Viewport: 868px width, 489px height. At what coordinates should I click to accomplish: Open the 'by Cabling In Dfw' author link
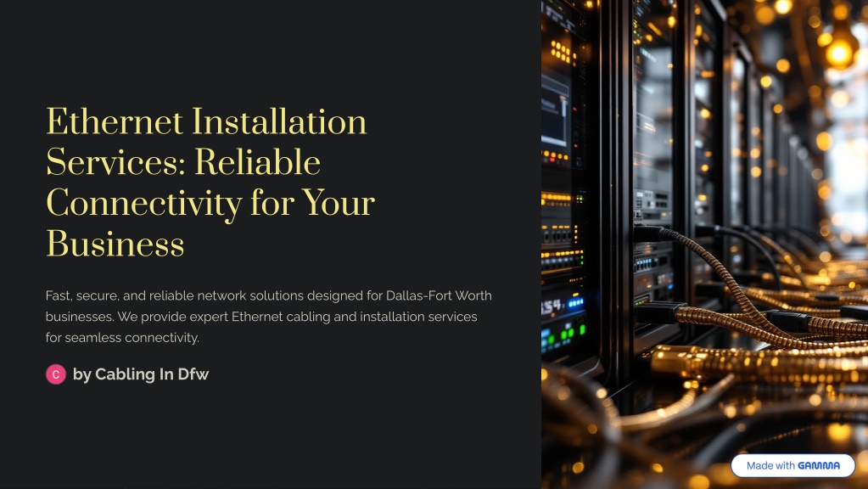[141, 374]
